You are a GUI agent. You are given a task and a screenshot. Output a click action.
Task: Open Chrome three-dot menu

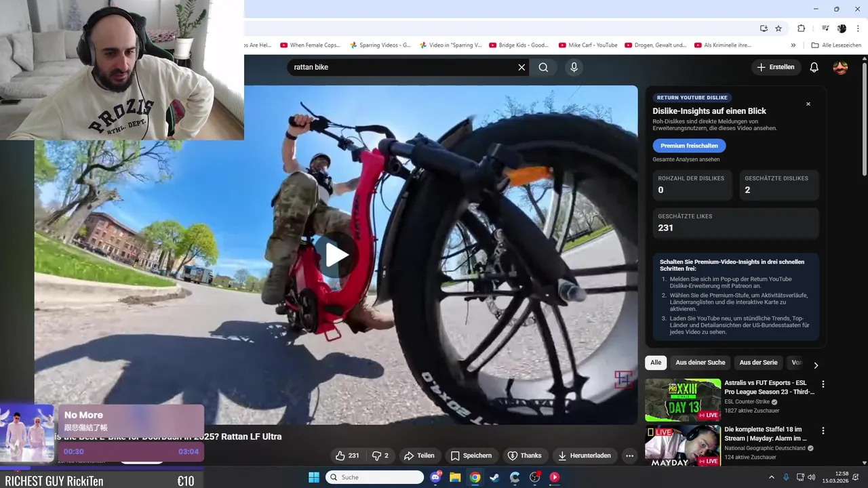(856, 28)
